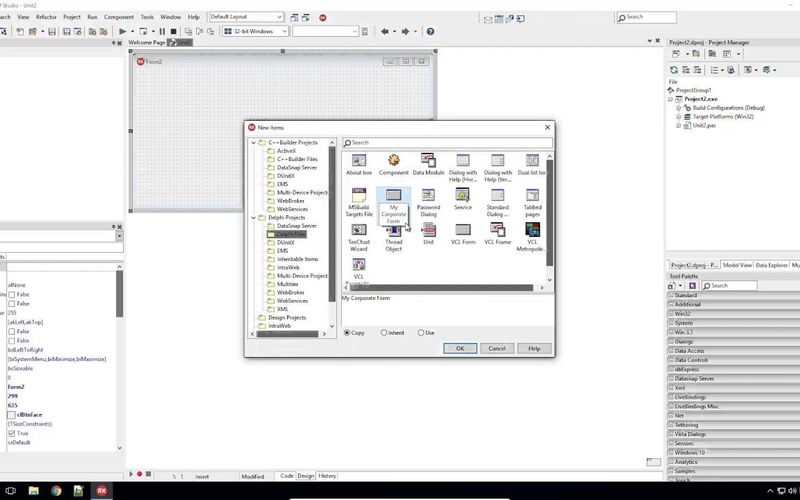The image size is (800, 500).
Task: Click the clBtnFace color swatch
Action: pyautogui.click(x=12, y=413)
